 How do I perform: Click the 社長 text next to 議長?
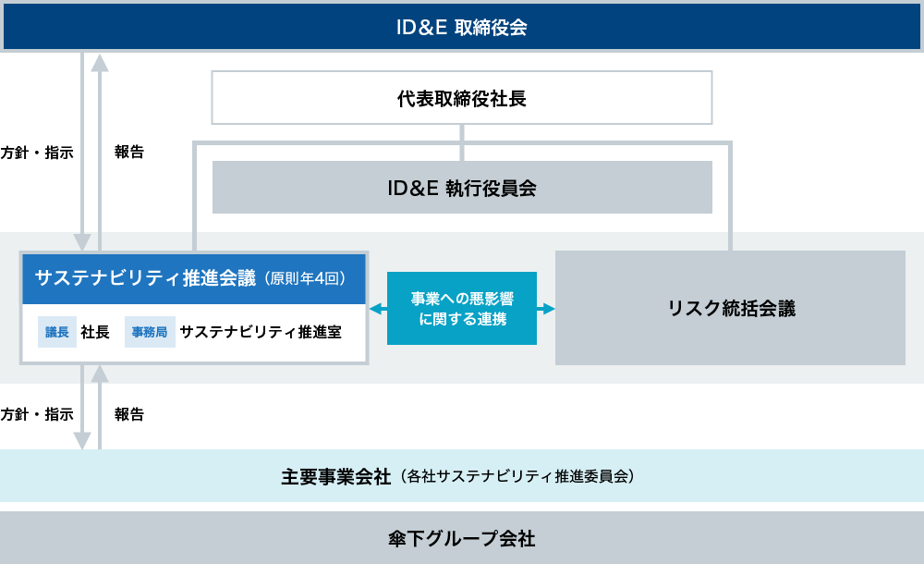tap(95, 332)
